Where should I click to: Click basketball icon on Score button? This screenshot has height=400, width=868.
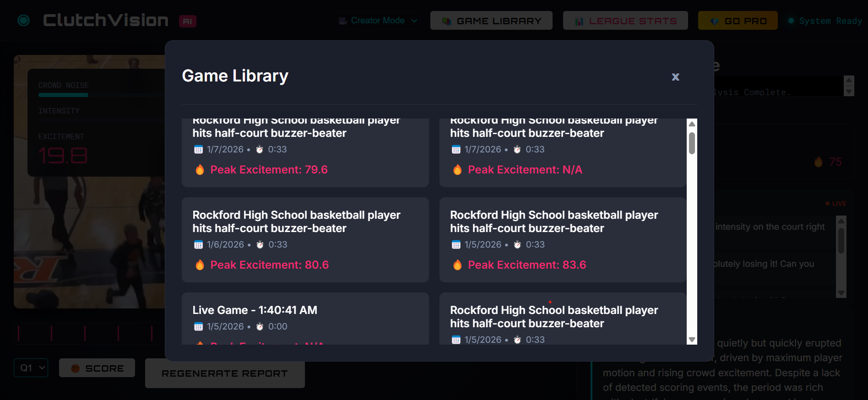tap(76, 368)
